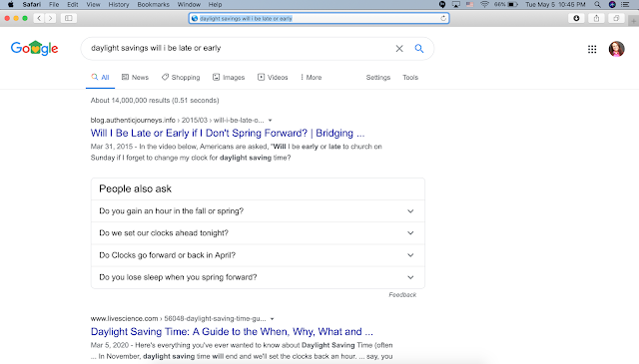The width and height of the screenshot is (639, 364).
Task: Open dropdown arrow beside blog.authenticjourneys.info URL
Action: click(x=271, y=121)
